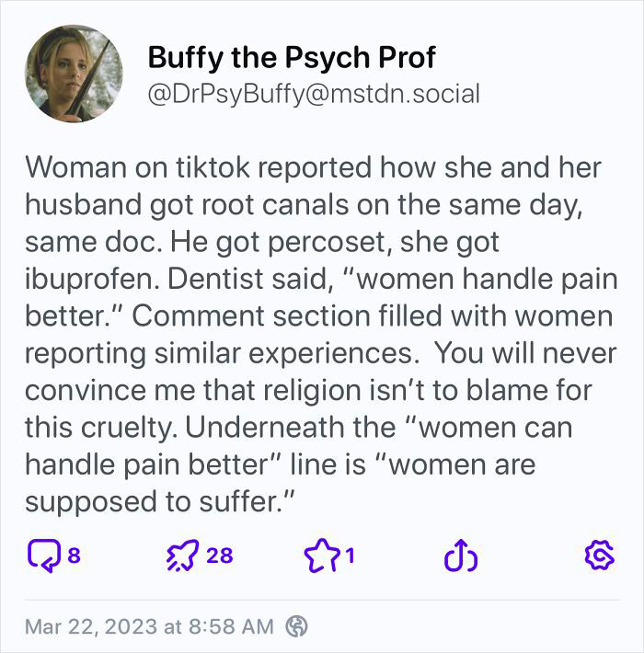This screenshot has width=644, height=653.
Task: Share the post using the share icon
Action: [x=458, y=555]
